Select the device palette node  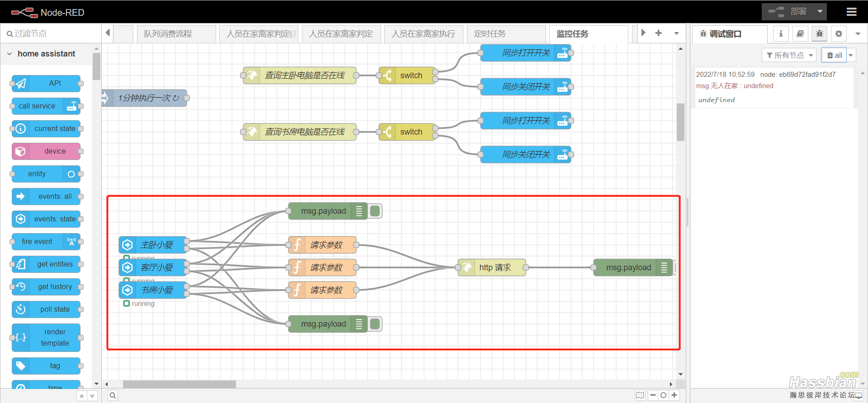[46, 151]
